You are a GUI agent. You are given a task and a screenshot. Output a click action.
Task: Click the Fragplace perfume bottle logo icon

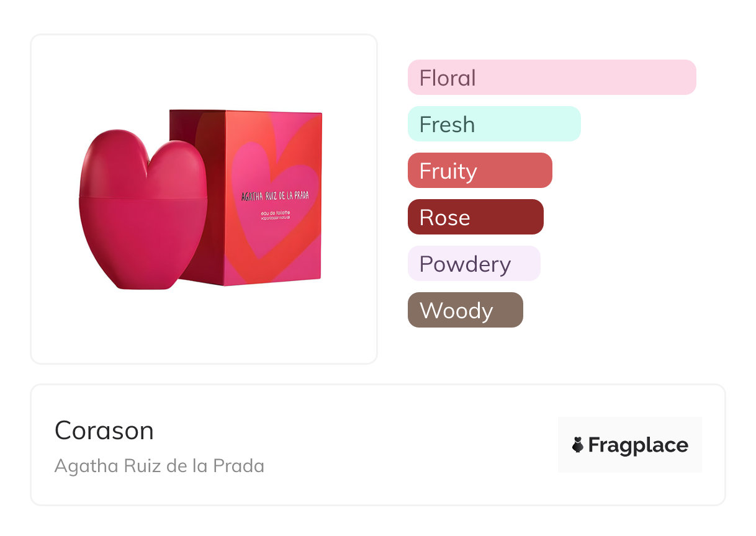[578, 445]
